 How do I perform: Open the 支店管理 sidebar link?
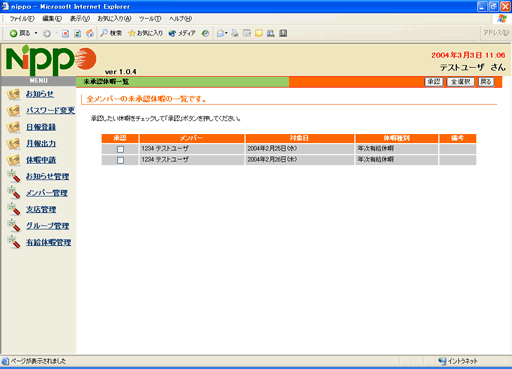tap(41, 210)
